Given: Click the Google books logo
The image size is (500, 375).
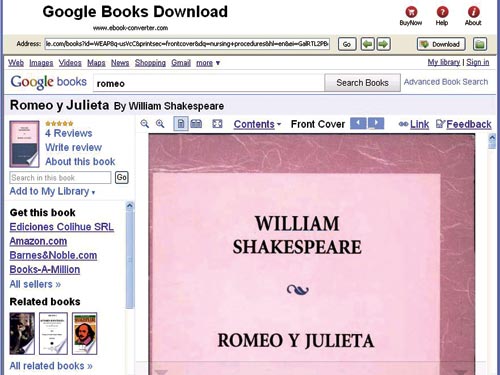Looking at the screenshot, I should point(48,82).
